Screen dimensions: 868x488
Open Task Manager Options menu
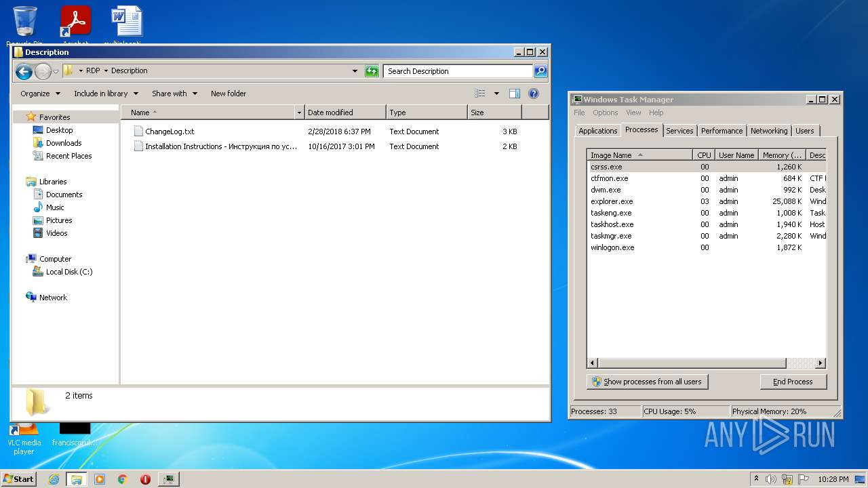tap(606, 113)
